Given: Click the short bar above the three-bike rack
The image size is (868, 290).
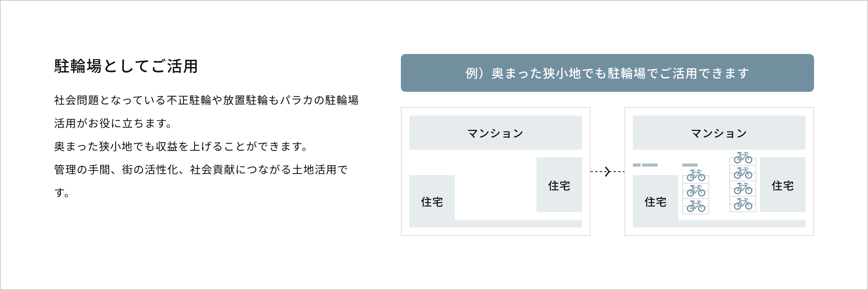Looking at the screenshot, I should click(690, 165).
